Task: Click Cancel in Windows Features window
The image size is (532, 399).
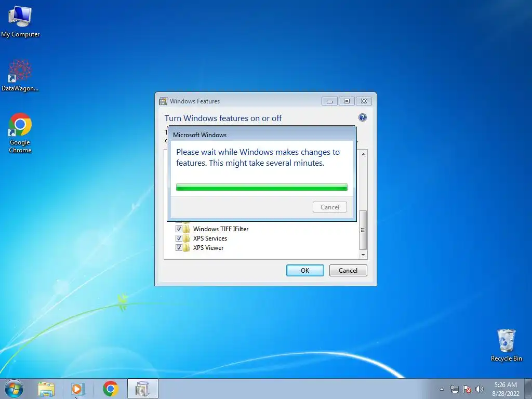Action: [x=348, y=270]
